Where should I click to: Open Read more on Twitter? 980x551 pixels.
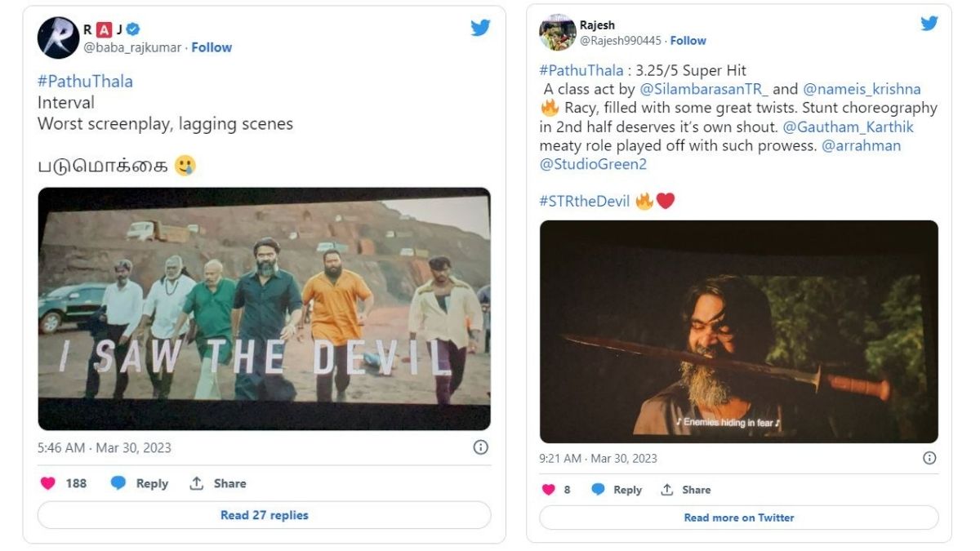coord(738,518)
